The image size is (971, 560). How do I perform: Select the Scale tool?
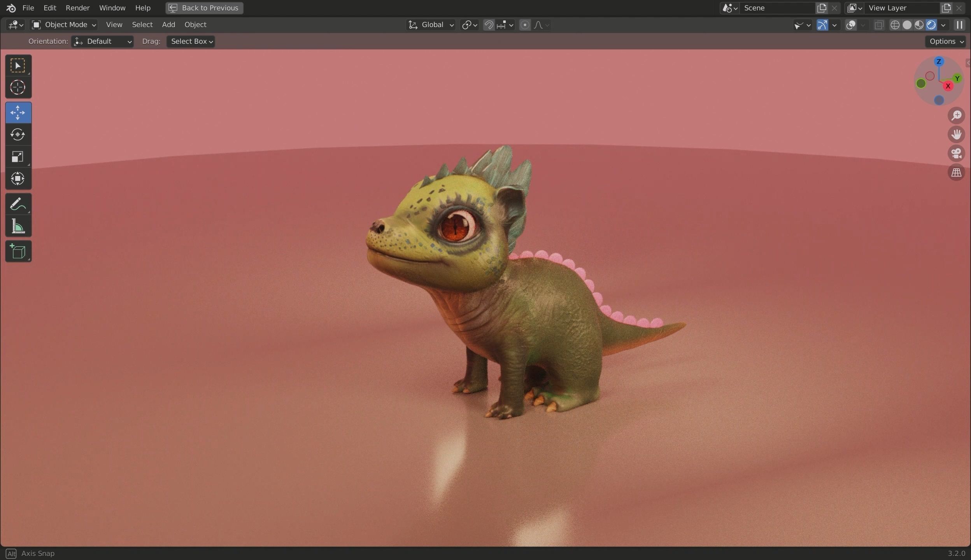[18, 157]
